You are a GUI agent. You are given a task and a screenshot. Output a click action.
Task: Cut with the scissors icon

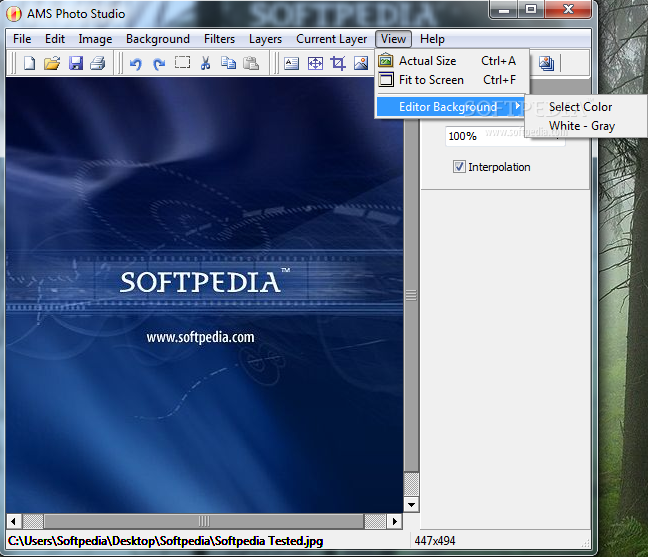pyautogui.click(x=205, y=63)
